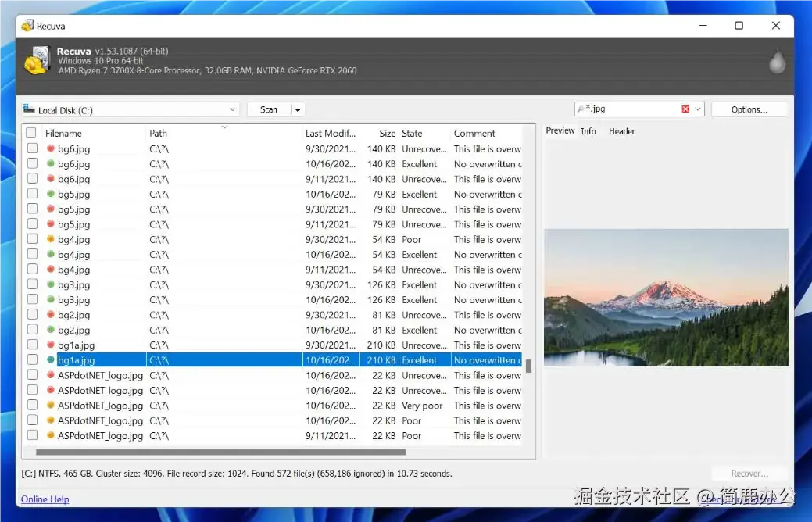Switch to the Info tab
Image resolution: width=812 pixels, height=522 pixels.
tap(588, 131)
